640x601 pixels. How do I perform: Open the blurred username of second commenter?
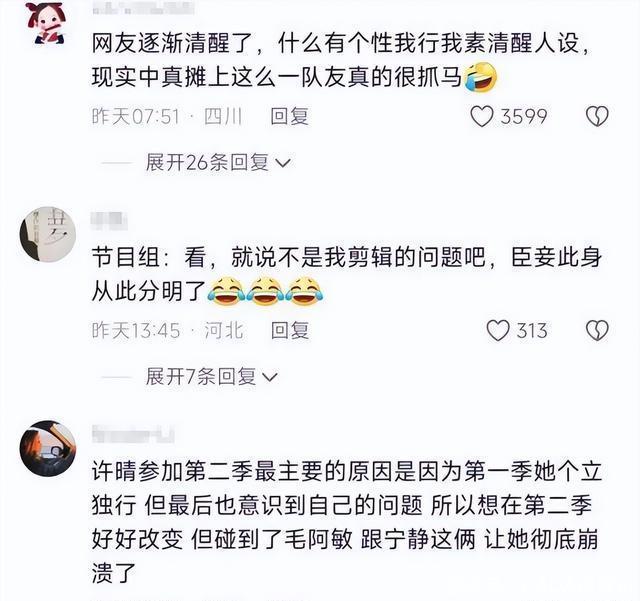click(x=109, y=221)
